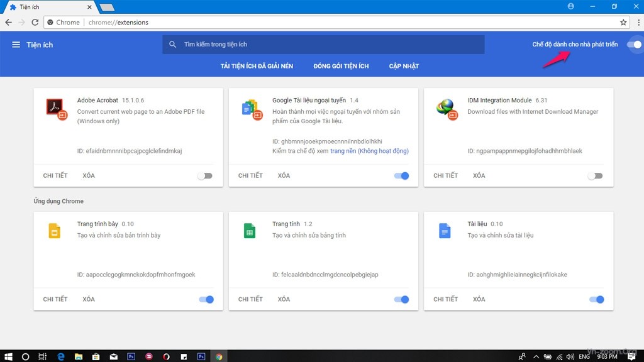
Task: Click XÓA for Google Tài liệu ngoại tuyến
Action: coord(284,176)
